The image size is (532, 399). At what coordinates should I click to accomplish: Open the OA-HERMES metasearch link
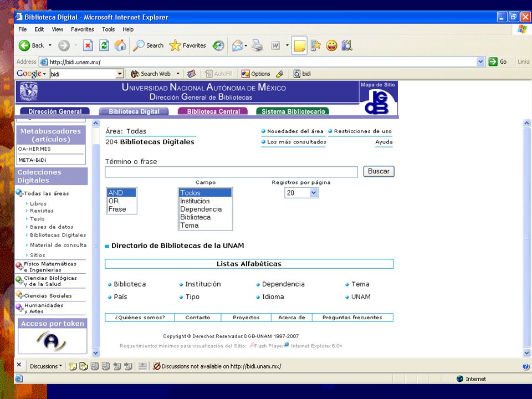click(x=34, y=149)
